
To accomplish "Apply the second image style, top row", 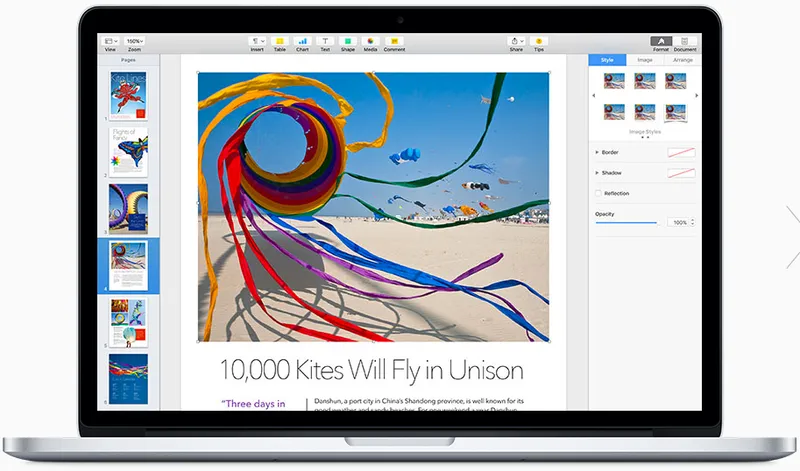I will click(645, 81).
